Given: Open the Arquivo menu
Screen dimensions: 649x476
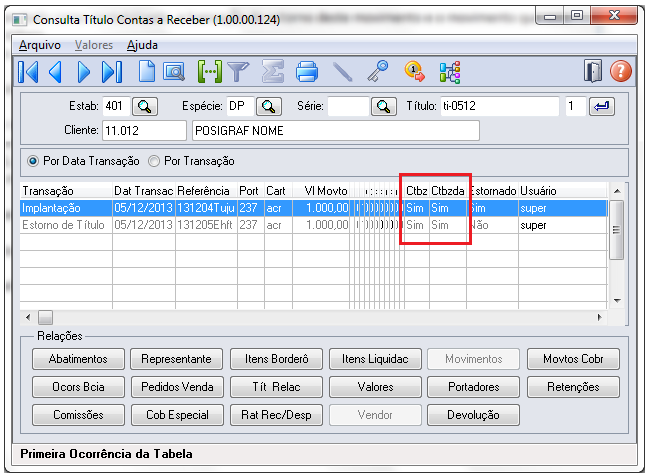Looking at the screenshot, I should (x=40, y=45).
